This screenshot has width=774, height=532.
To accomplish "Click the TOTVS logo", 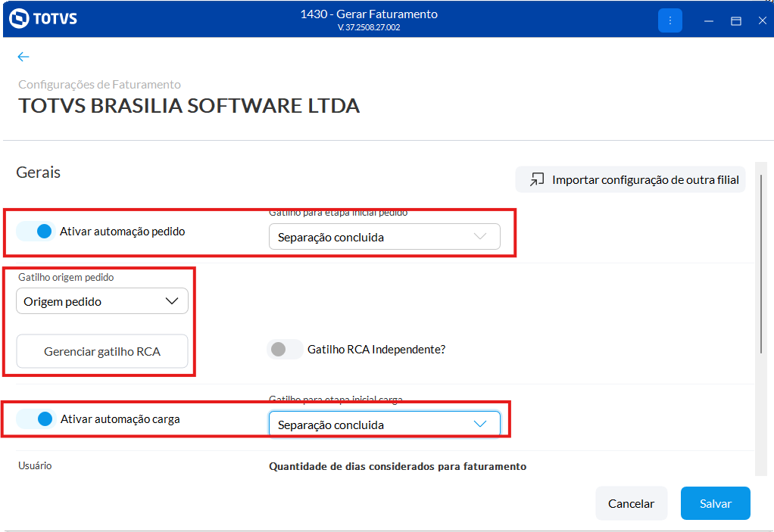I will [43, 19].
